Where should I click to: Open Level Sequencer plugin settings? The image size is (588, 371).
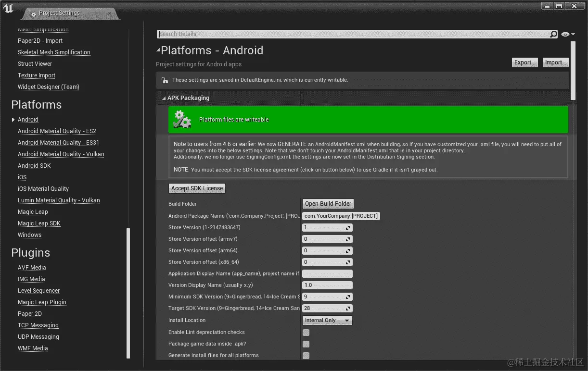[x=39, y=291]
